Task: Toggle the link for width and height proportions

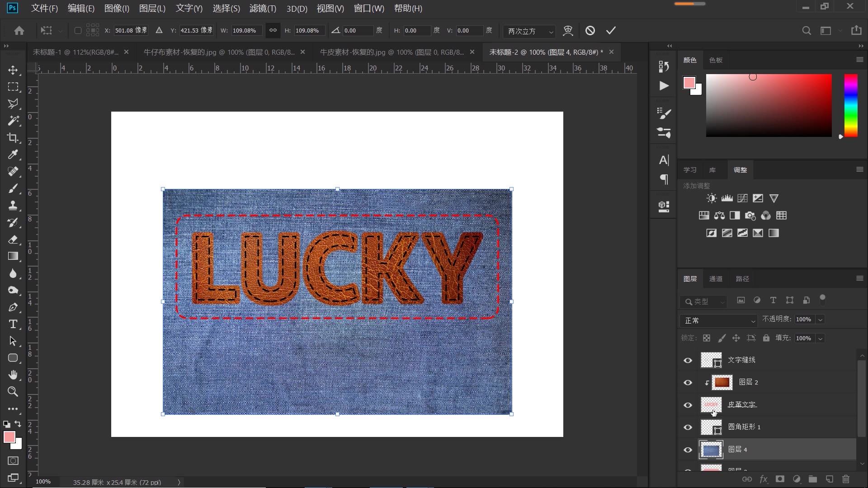Action: (273, 30)
